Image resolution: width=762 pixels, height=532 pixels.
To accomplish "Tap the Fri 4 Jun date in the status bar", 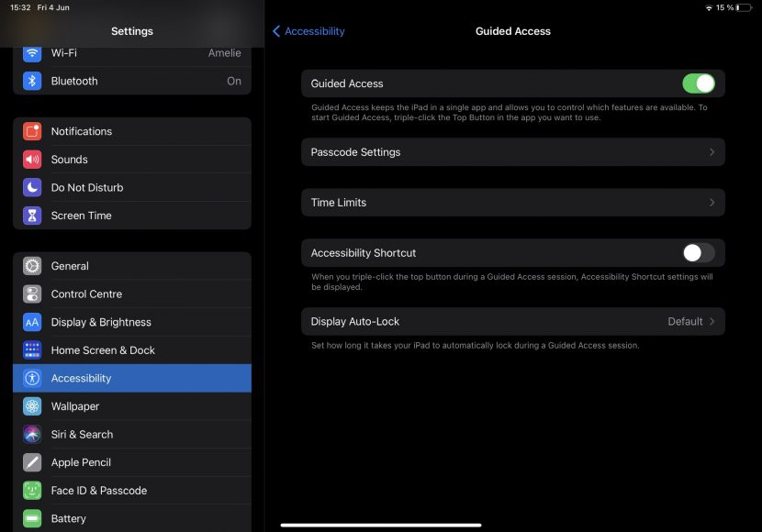I will 53,7.
